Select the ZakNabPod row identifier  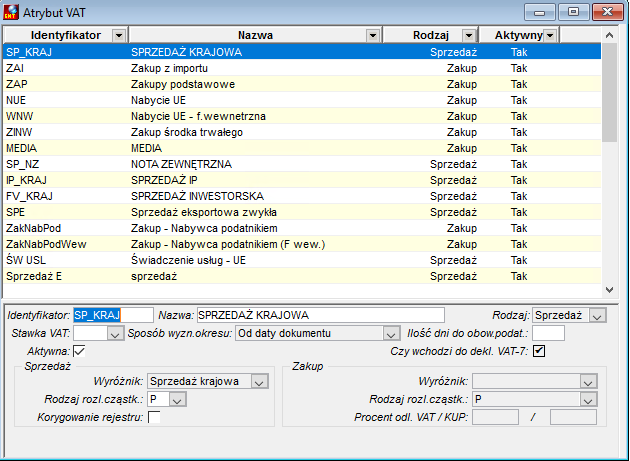click(33, 229)
